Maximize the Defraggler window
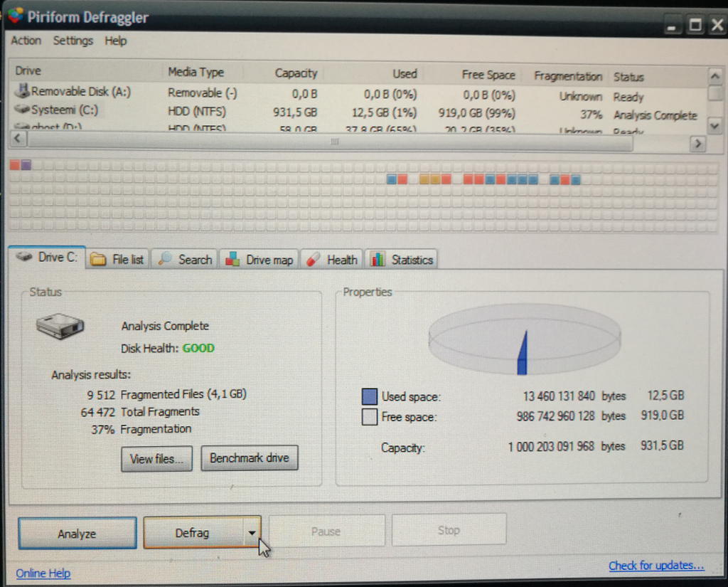Screen dimensions: 728x587 pyautogui.click(x=695, y=24)
